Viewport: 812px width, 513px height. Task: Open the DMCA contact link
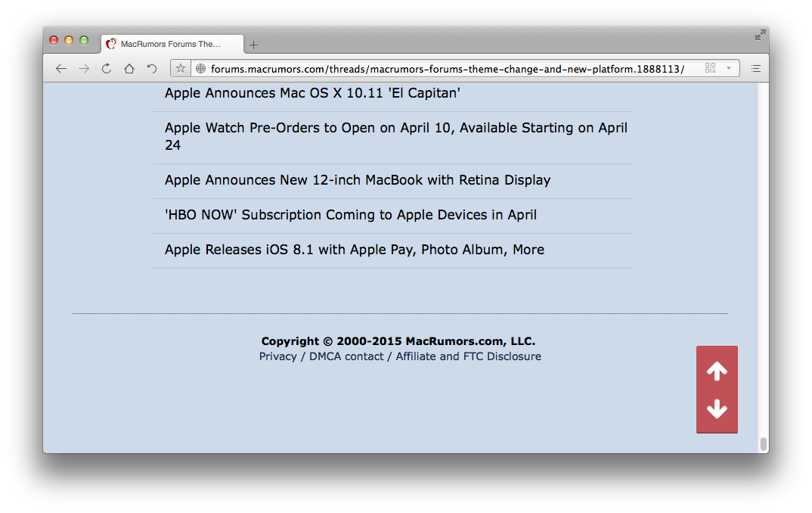[346, 356]
